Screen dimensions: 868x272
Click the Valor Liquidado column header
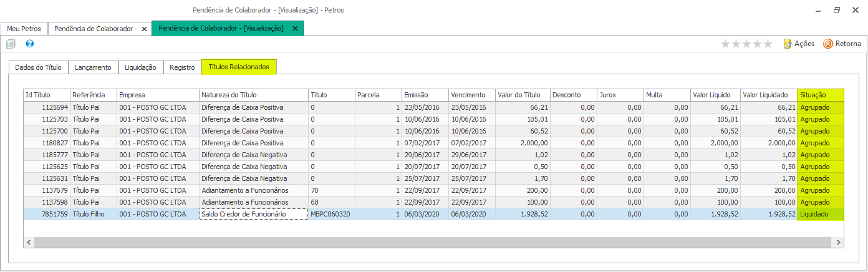pyautogui.click(x=769, y=95)
